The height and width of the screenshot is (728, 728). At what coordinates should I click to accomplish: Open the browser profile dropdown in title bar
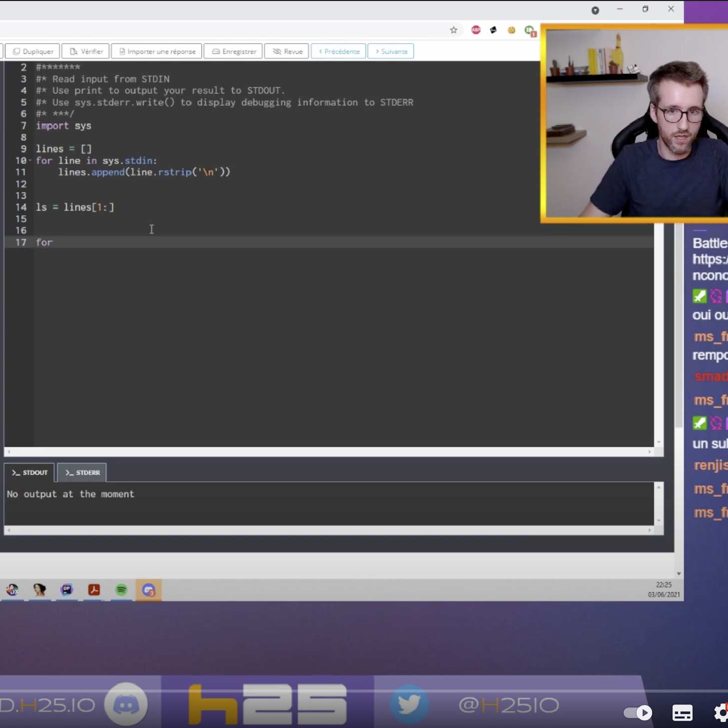(x=595, y=10)
